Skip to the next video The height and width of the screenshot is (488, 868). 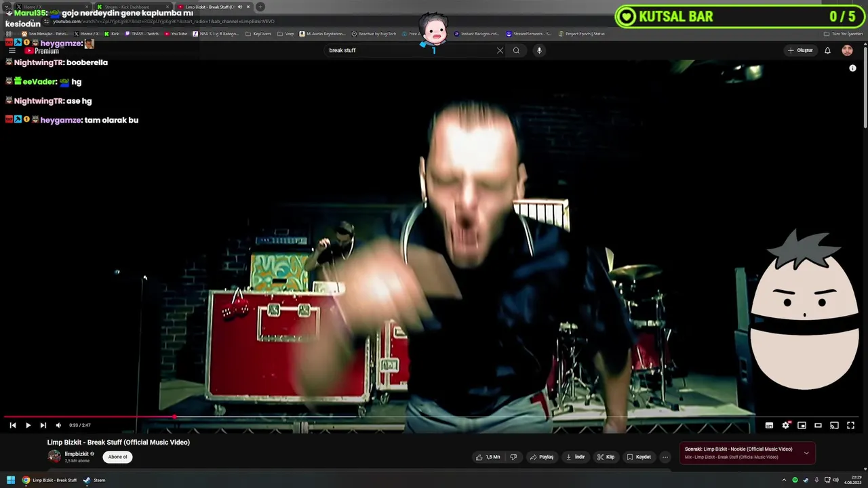click(x=43, y=425)
